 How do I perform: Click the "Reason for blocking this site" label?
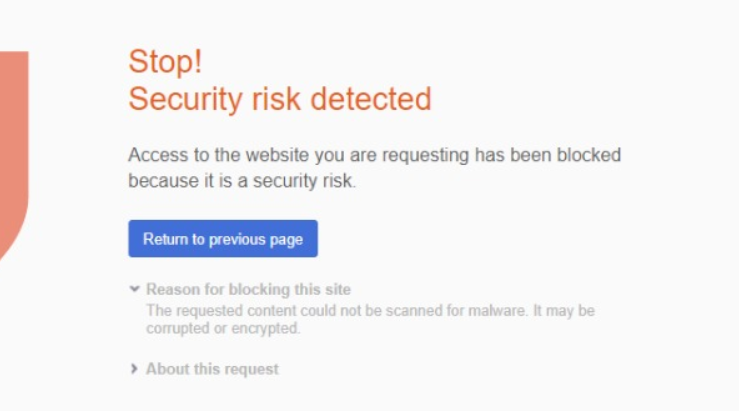point(248,290)
